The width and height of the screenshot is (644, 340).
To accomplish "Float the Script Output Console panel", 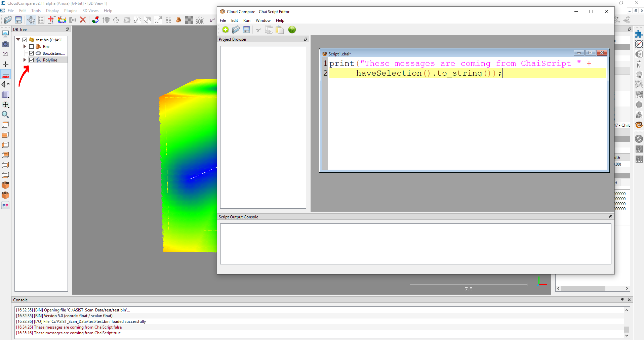I will coord(611,217).
